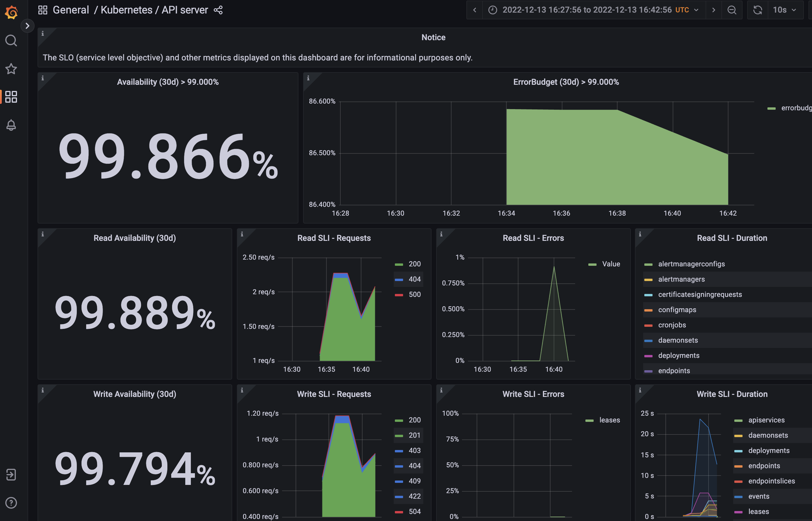Expand the sidebar with chevron button

pos(27,26)
